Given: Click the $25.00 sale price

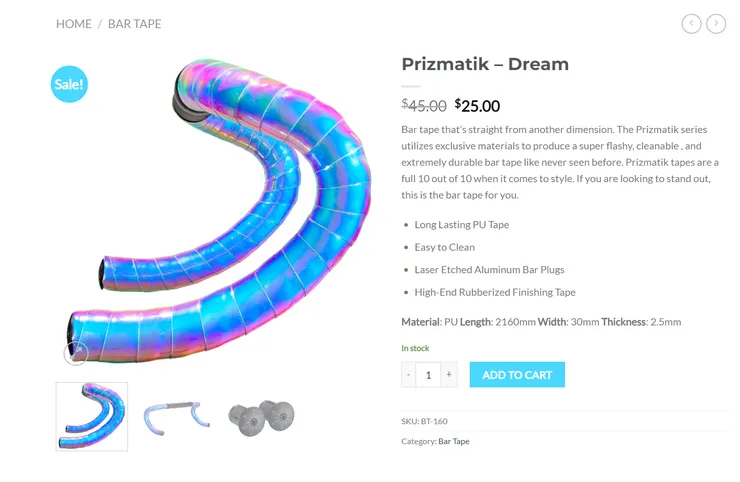Looking at the screenshot, I should pyautogui.click(x=477, y=106).
